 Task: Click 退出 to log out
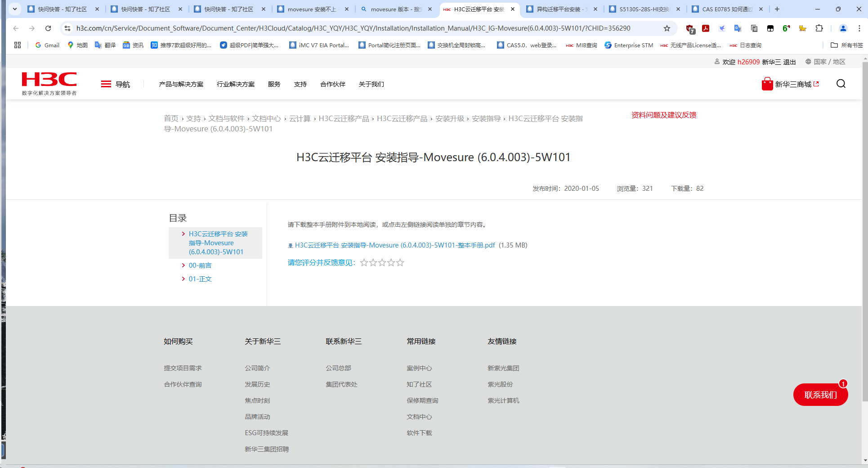789,62
